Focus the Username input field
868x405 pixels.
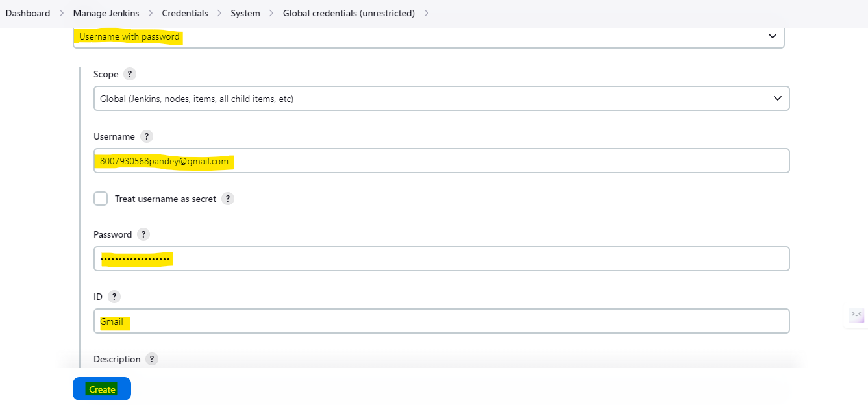tap(441, 161)
